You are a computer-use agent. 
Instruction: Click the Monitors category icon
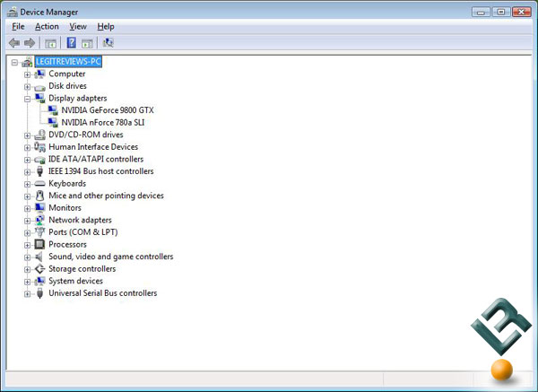coord(39,208)
